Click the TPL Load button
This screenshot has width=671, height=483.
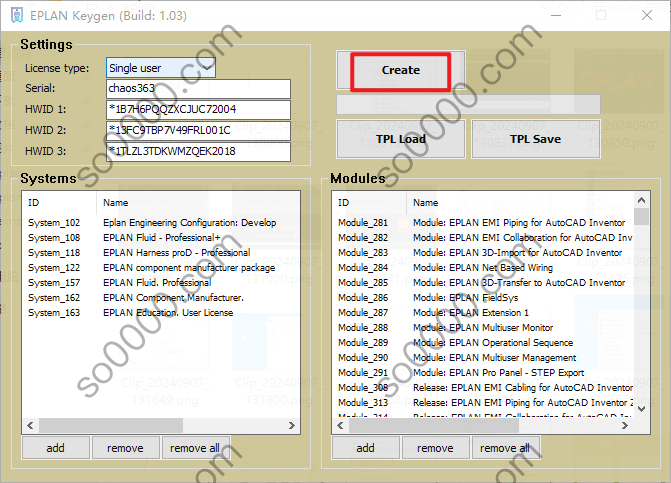click(401, 139)
